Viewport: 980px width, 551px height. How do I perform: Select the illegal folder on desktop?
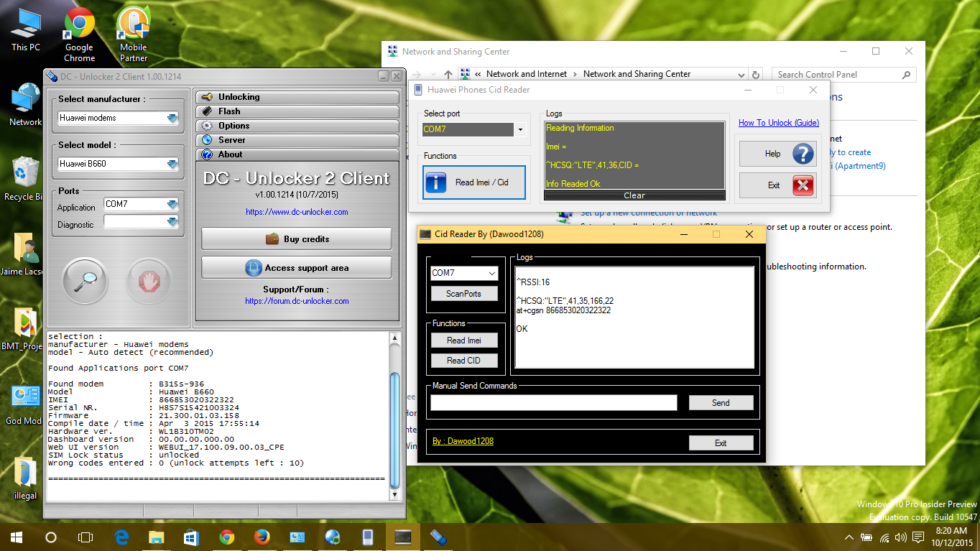(25, 478)
